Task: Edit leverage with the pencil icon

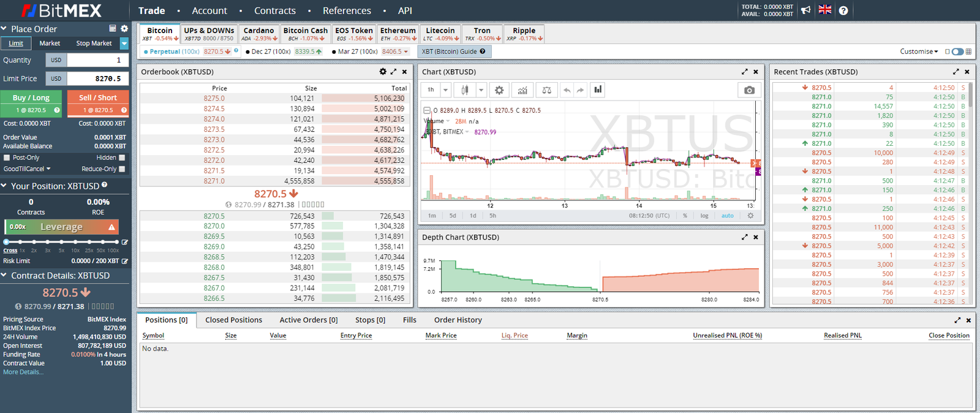Action: [x=125, y=242]
